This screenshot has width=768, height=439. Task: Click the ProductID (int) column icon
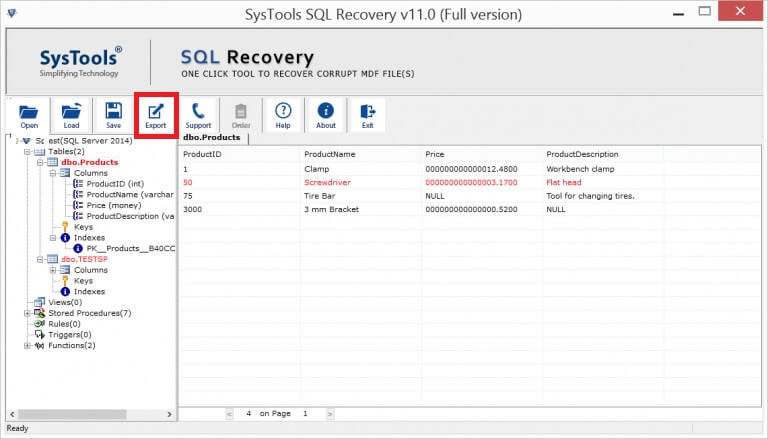[x=78, y=184]
